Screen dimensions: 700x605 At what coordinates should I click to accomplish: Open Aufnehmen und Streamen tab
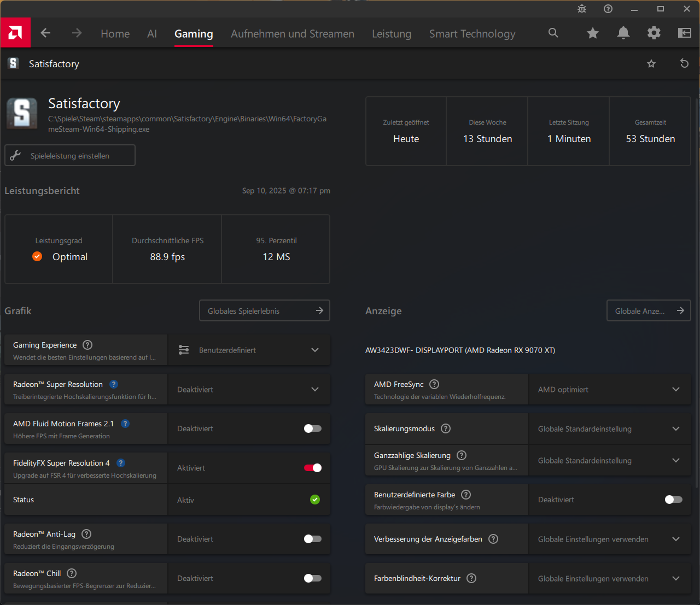[293, 33]
